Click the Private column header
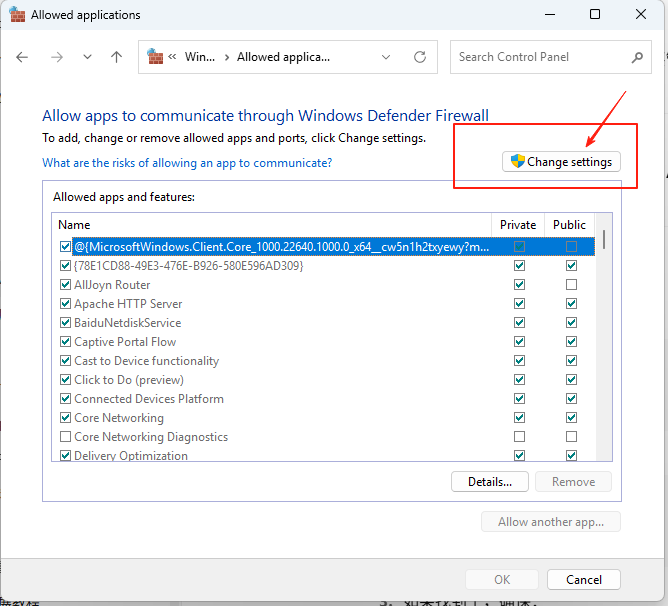The image size is (668, 606). tap(518, 225)
